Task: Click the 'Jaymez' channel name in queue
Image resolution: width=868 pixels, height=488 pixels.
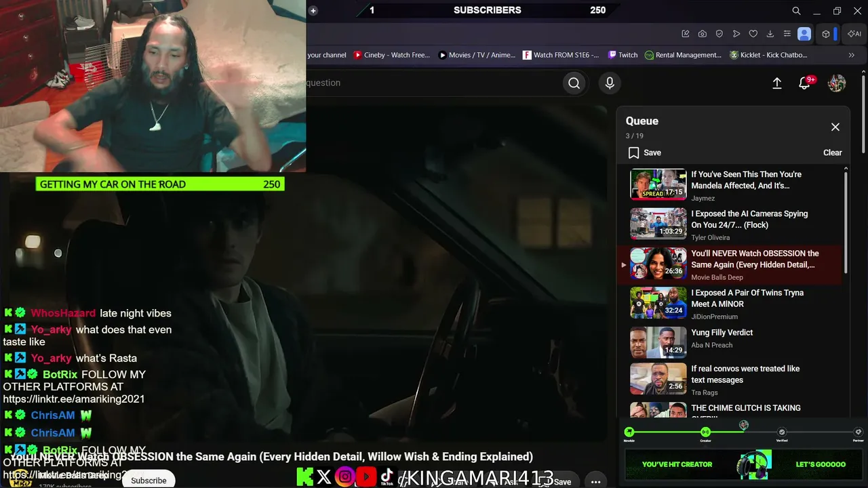Action: [703, 199]
